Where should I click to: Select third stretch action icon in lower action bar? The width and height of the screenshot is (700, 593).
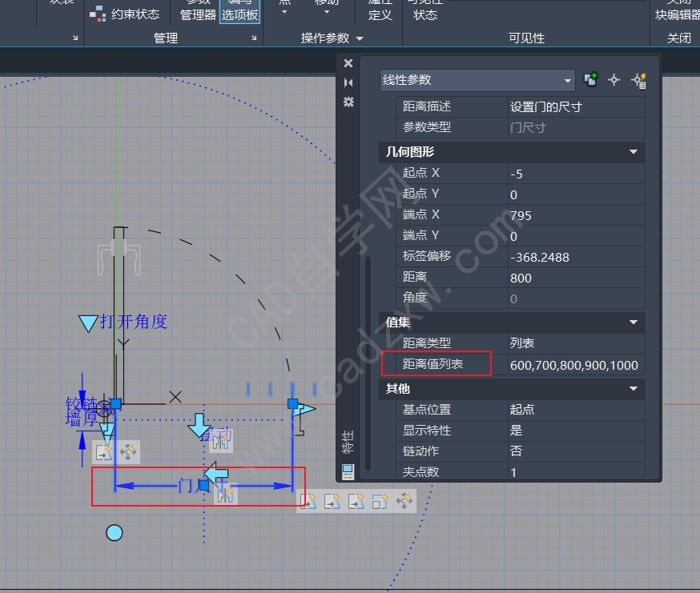coord(356,501)
